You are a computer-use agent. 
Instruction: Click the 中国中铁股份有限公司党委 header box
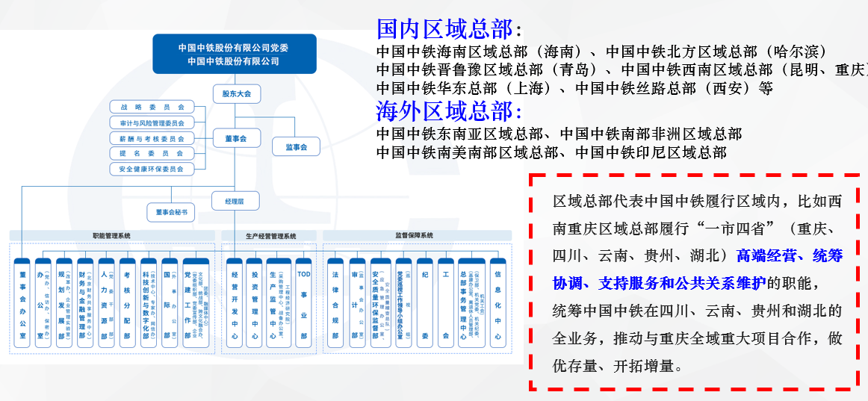234,55
